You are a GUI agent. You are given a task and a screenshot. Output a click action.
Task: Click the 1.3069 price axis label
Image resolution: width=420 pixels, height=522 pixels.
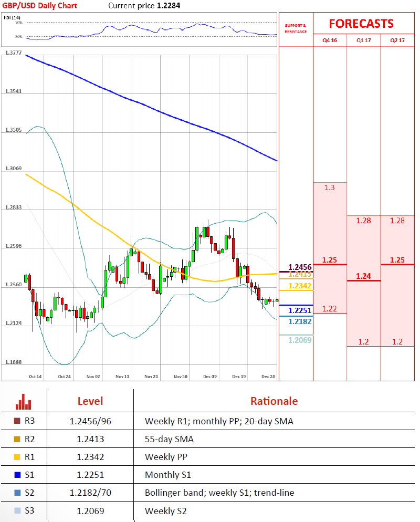13,169
